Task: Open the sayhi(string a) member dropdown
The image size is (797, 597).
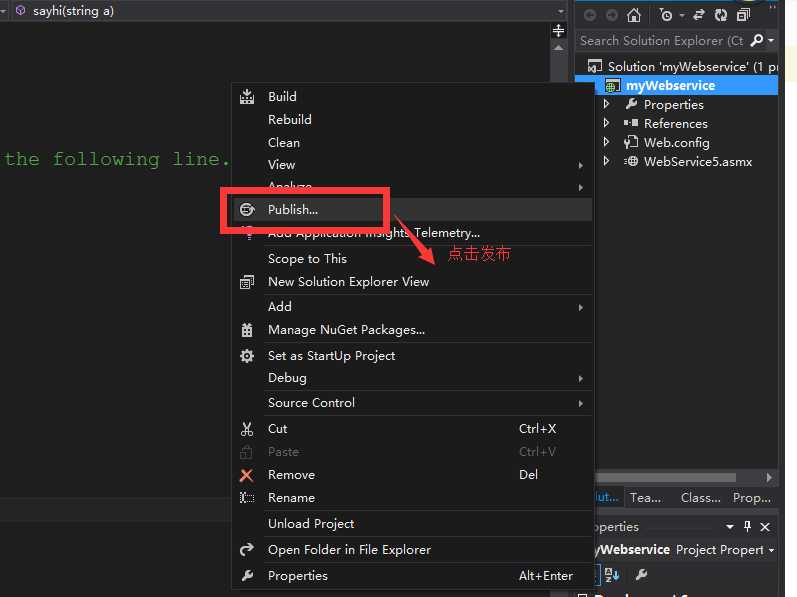Action: (x=561, y=11)
